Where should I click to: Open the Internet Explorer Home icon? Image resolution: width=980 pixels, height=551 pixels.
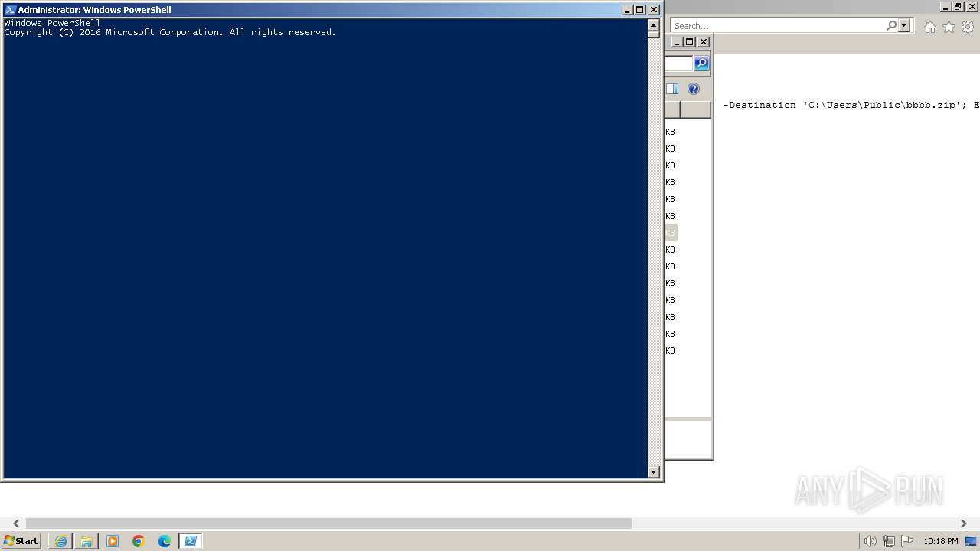pos(929,27)
